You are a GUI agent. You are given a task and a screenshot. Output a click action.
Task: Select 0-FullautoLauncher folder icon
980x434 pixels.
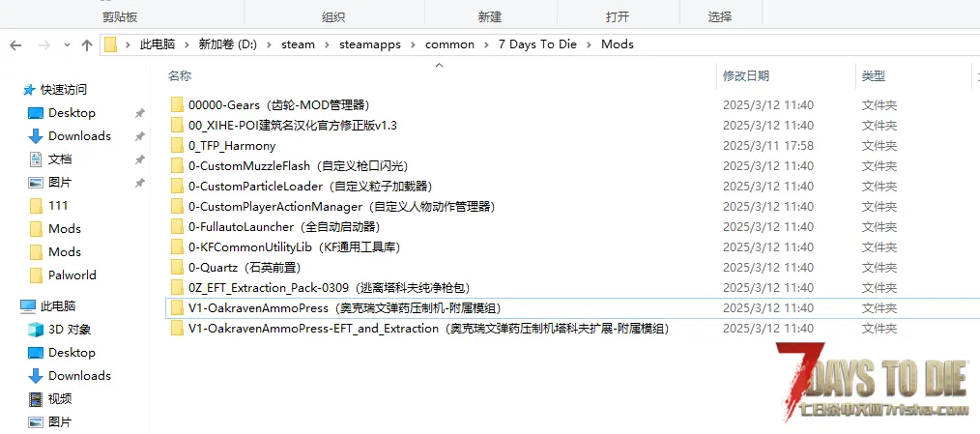point(176,226)
